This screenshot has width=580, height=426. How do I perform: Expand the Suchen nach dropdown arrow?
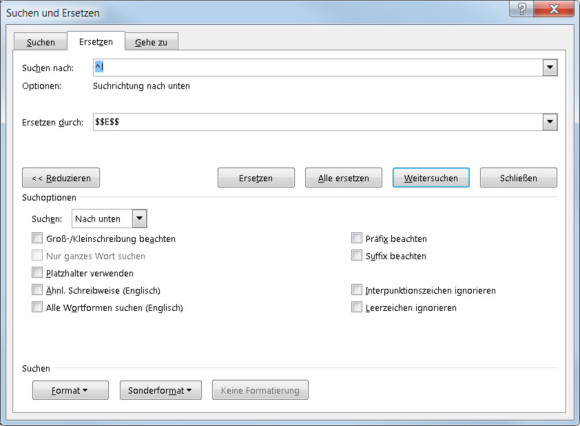550,67
